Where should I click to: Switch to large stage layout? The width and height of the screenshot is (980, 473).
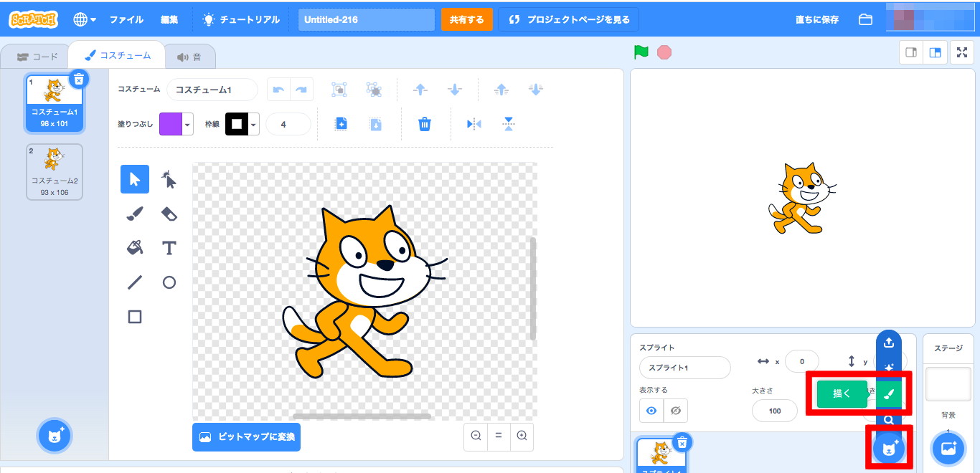934,52
